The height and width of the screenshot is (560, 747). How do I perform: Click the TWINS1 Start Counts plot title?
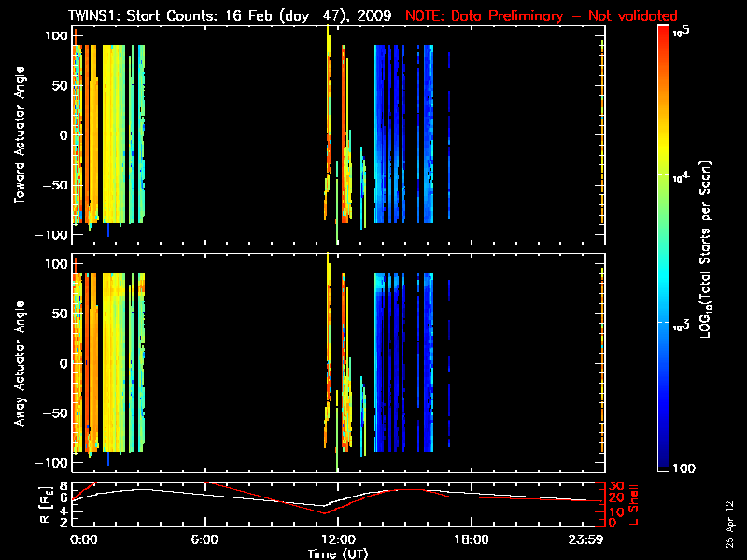tap(232, 16)
